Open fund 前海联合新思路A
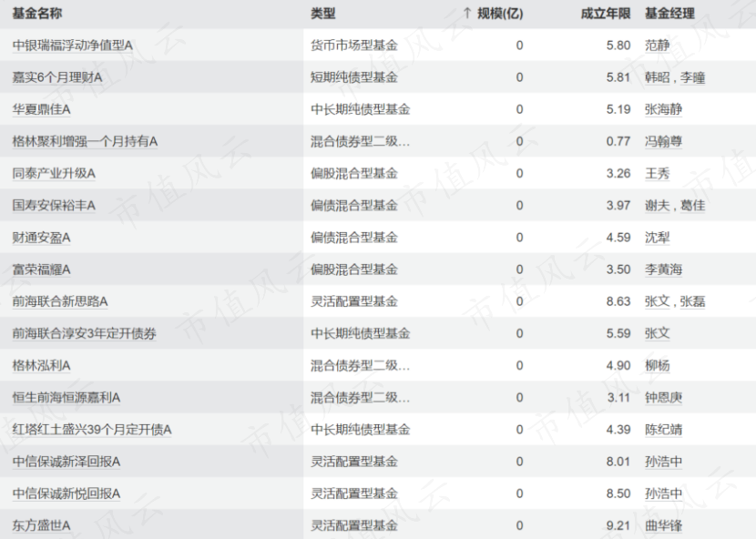This screenshot has height=539, width=756. click(60, 301)
